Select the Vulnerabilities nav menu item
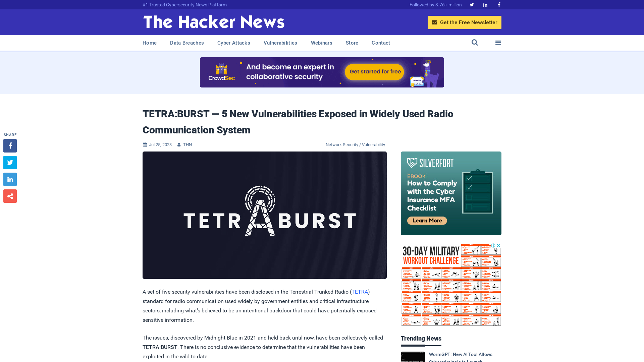The image size is (644, 362). click(280, 43)
